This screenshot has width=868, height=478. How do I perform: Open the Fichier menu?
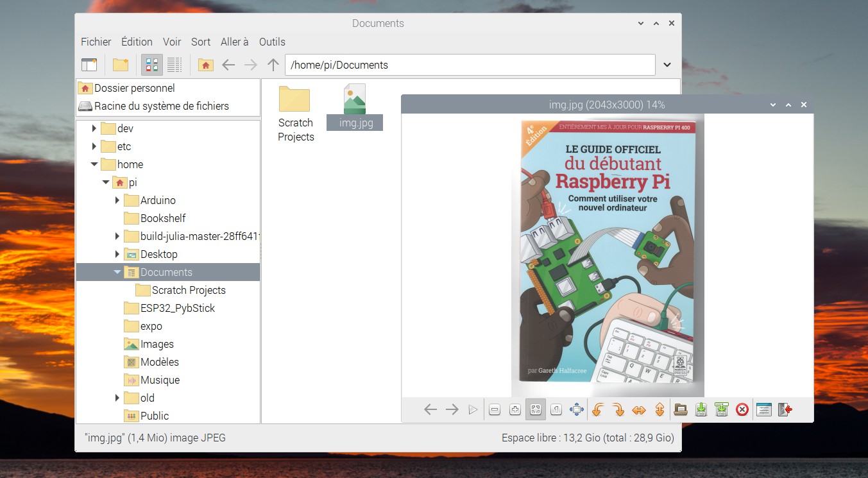[96, 42]
